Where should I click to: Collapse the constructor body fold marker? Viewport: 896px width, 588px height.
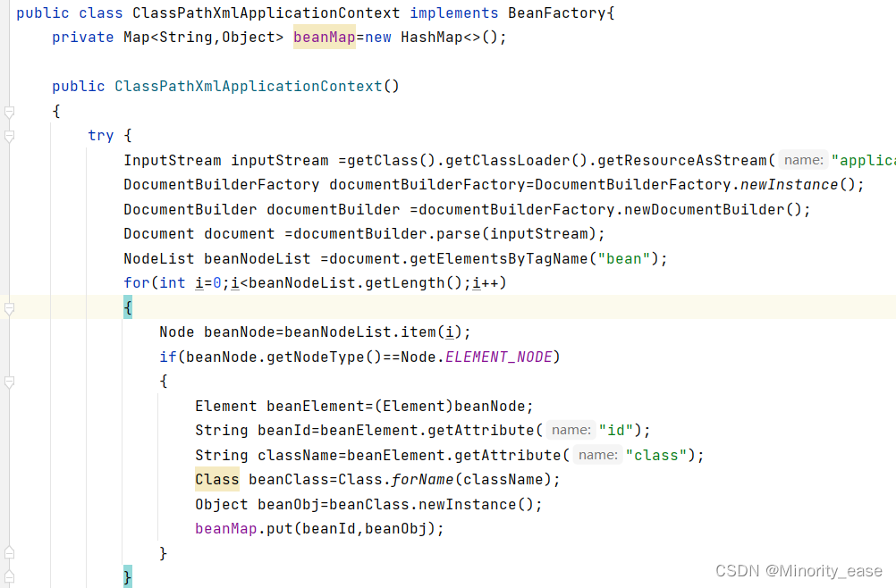click(9, 112)
